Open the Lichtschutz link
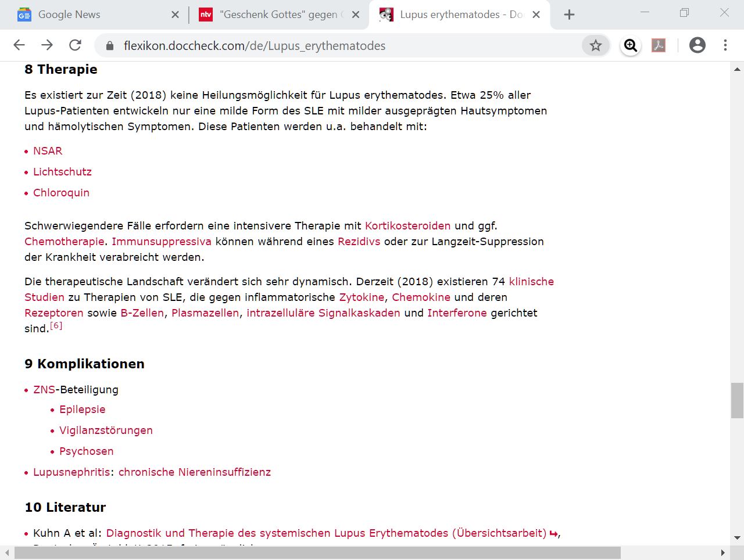Image resolution: width=744 pixels, height=560 pixels. pyautogui.click(x=62, y=172)
